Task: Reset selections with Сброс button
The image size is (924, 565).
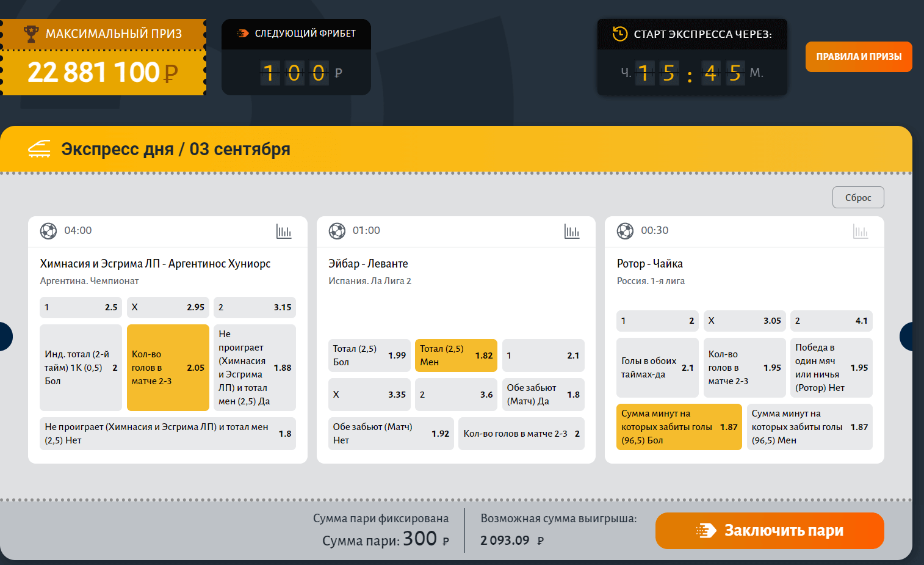Action: [858, 197]
